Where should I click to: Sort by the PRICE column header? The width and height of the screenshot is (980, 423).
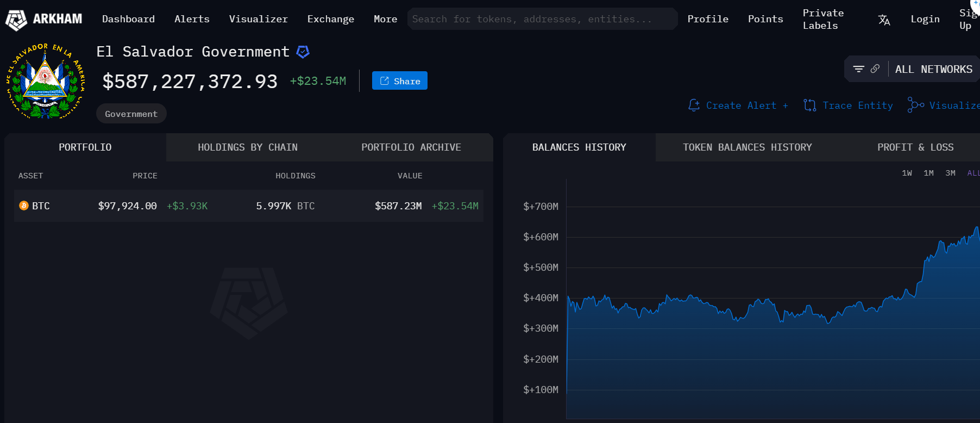coord(145,176)
